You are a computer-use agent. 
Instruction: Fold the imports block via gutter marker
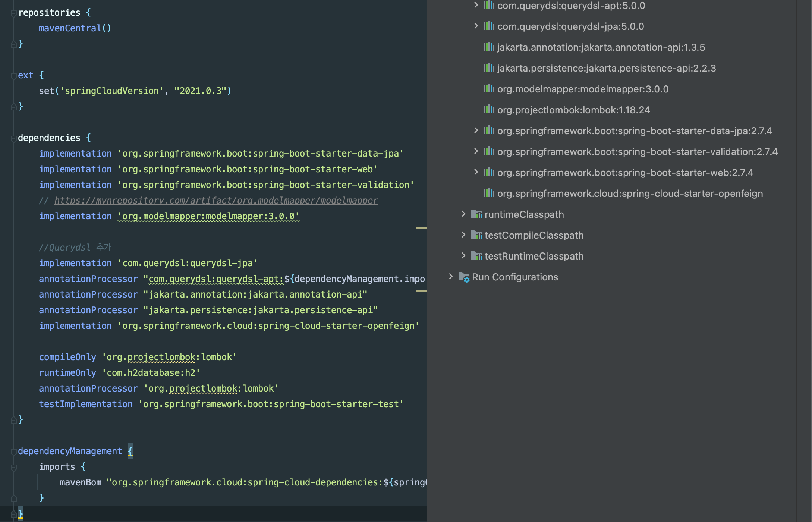[x=13, y=467]
